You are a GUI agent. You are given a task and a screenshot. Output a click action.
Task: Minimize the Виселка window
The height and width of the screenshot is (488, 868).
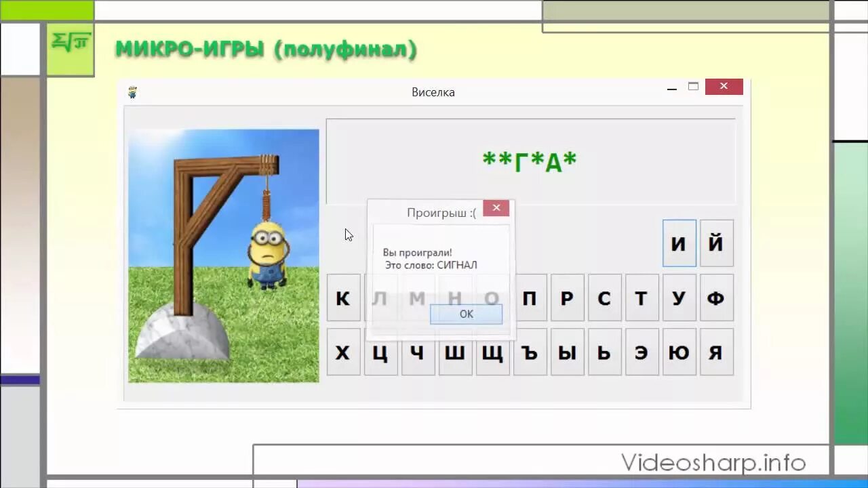click(x=672, y=87)
